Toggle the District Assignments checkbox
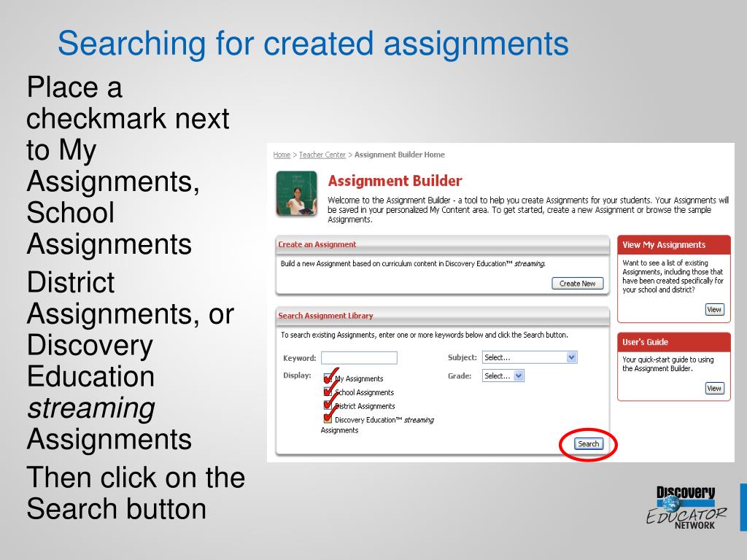 coord(328,405)
